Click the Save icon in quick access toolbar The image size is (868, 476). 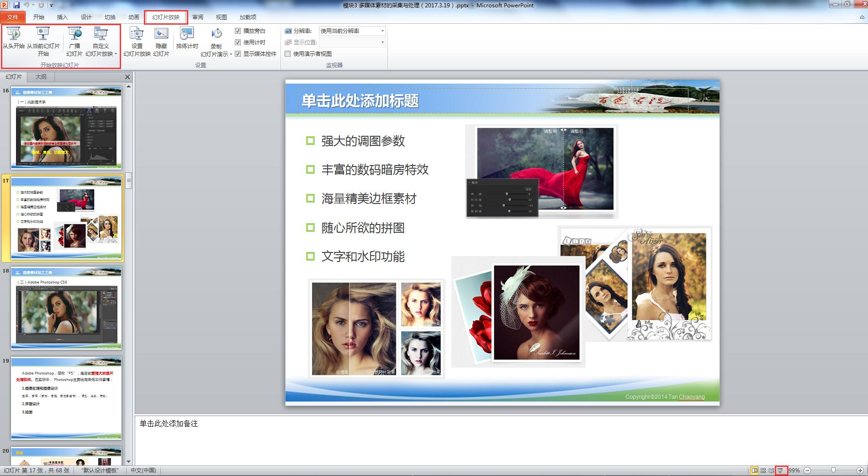click(x=16, y=5)
